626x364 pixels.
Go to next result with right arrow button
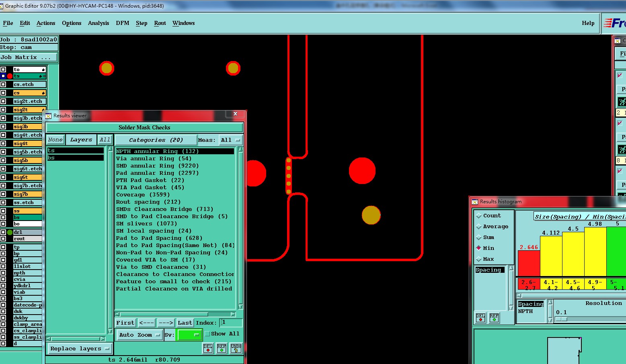166,323
